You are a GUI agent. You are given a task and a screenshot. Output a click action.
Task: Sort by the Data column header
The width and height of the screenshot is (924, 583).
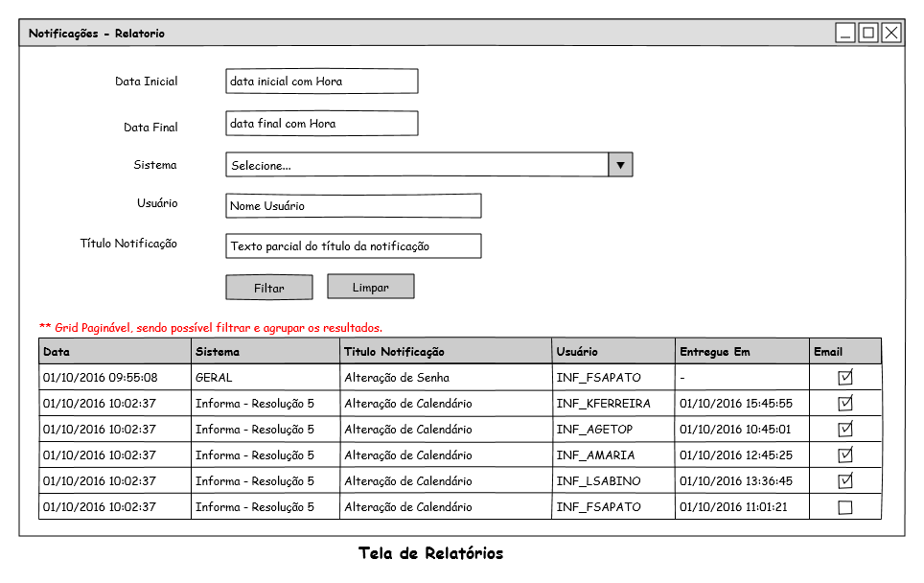[115, 352]
